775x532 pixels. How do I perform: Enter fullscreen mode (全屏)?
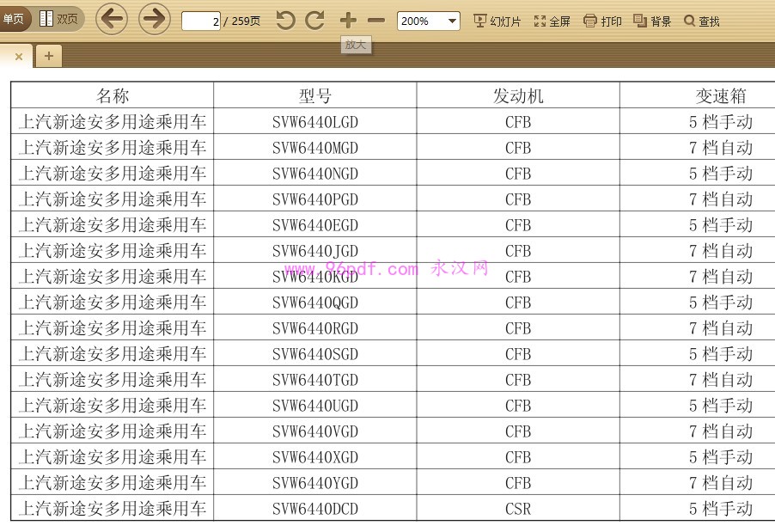tap(552, 21)
